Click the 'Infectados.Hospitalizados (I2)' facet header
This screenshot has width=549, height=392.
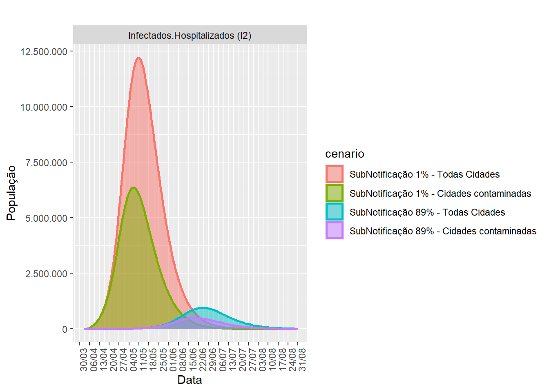coord(190,36)
